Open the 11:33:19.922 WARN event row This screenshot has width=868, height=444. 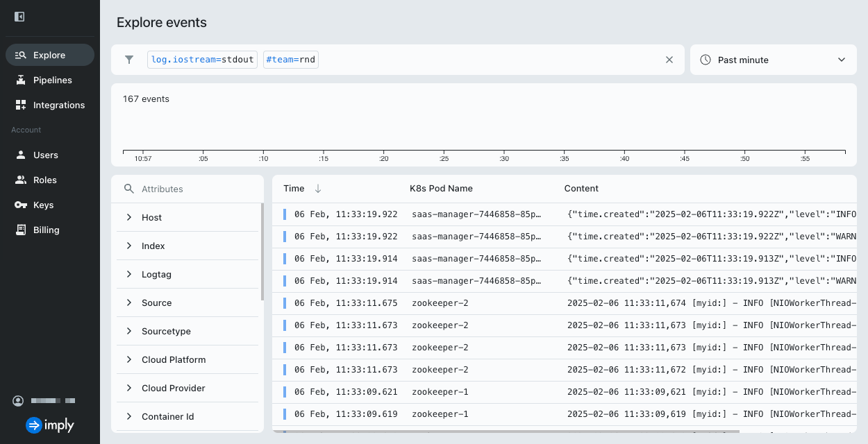564,237
